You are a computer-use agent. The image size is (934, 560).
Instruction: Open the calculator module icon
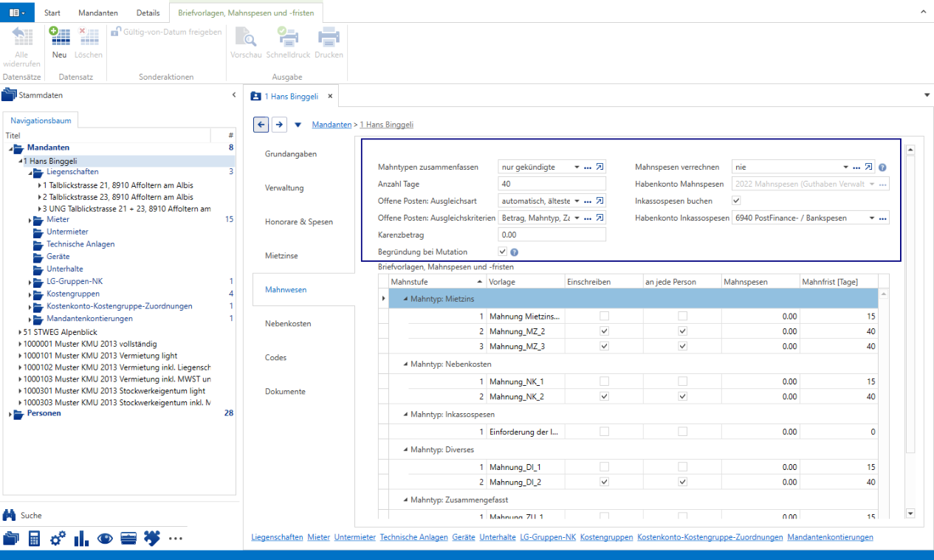[34, 539]
